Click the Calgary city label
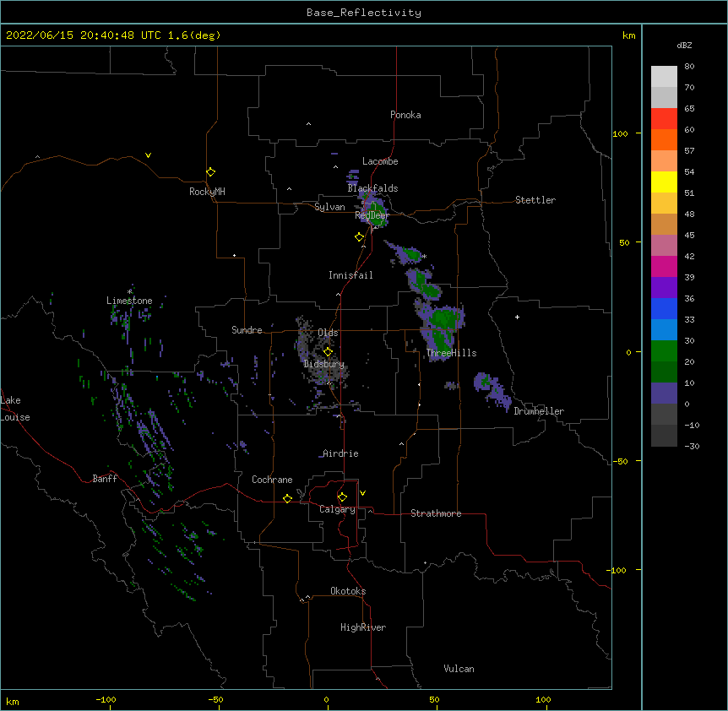The image size is (728, 711). point(337,509)
